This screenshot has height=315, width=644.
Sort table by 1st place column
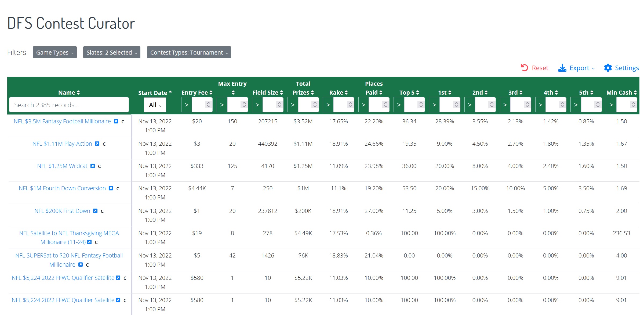point(445,92)
